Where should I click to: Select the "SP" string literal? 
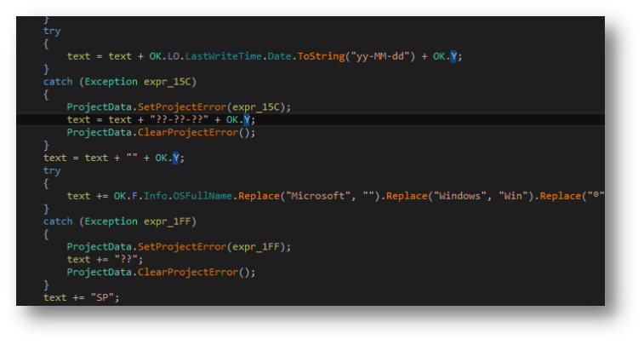(x=102, y=297)
